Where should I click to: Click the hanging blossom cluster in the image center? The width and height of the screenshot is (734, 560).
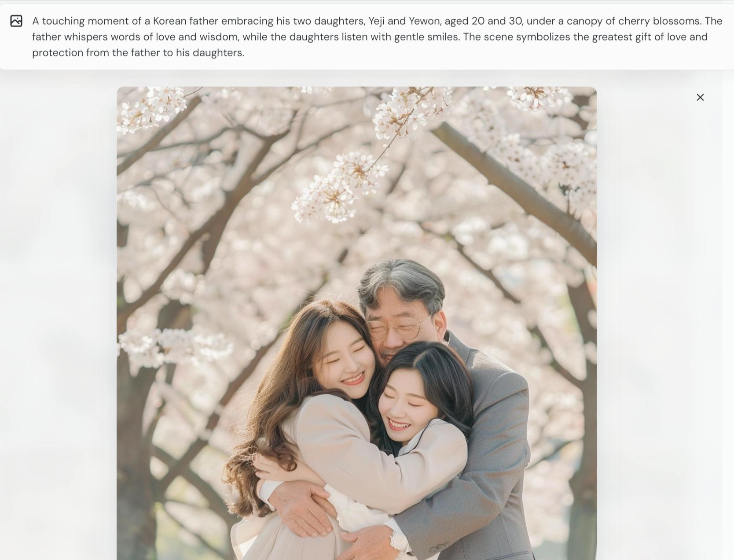[339, 187]
